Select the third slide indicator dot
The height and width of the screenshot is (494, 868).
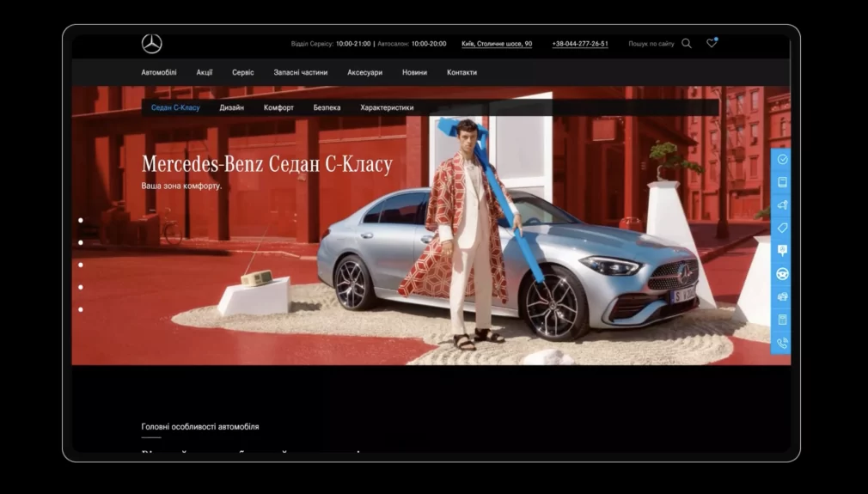coord(81,265)
